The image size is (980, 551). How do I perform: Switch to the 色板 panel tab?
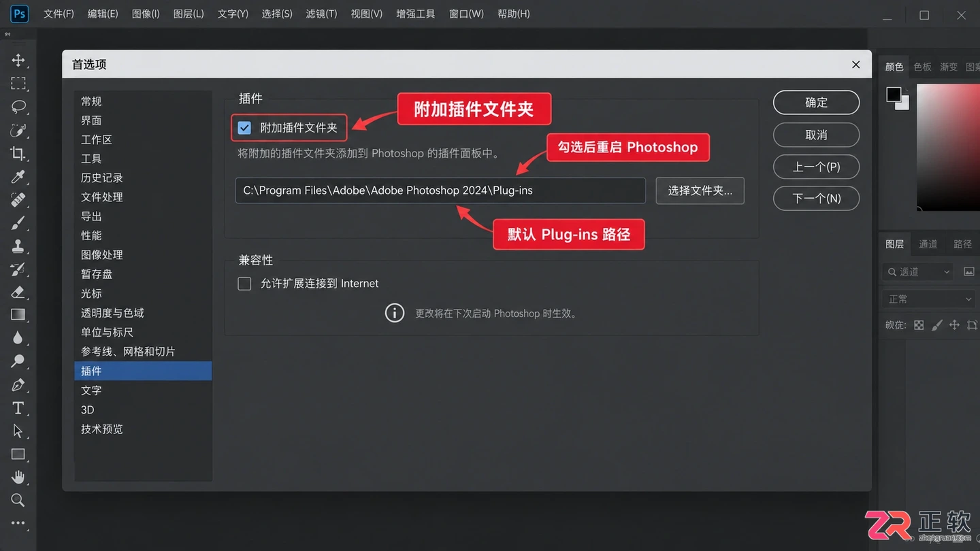click(923, 67)
